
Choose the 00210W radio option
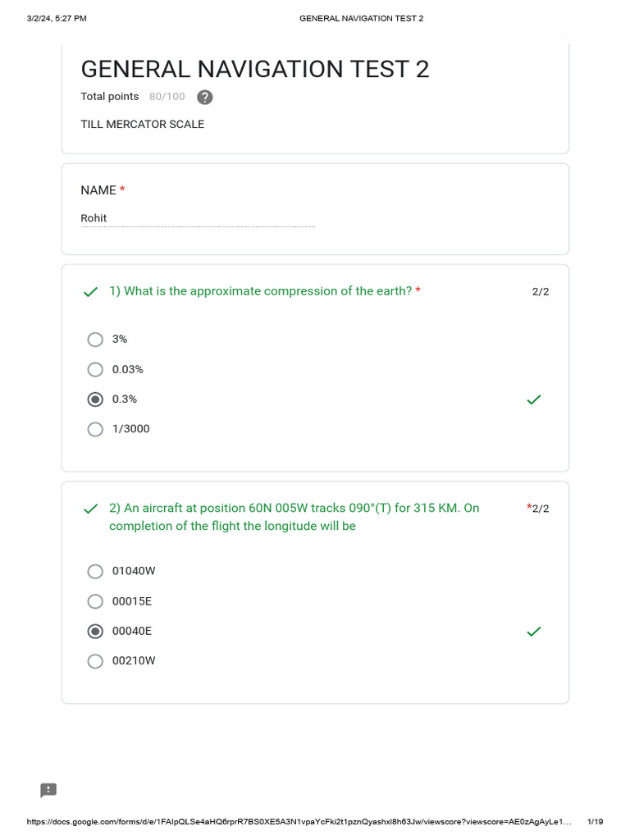(95, 661)
